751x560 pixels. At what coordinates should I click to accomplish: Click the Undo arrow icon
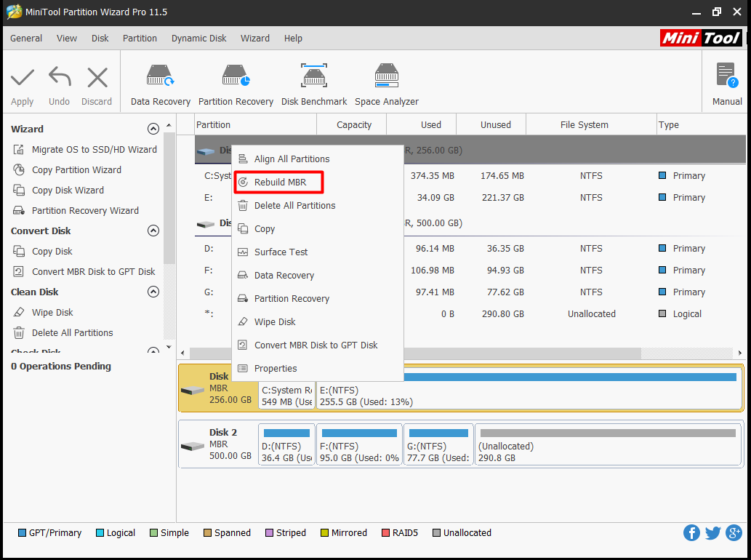coord(60,78)
